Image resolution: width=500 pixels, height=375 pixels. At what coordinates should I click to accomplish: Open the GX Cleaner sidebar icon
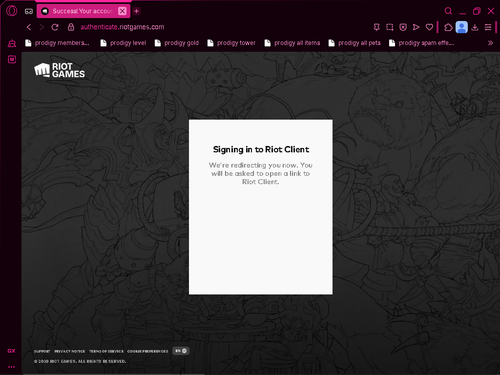click(x=12, y=43)
